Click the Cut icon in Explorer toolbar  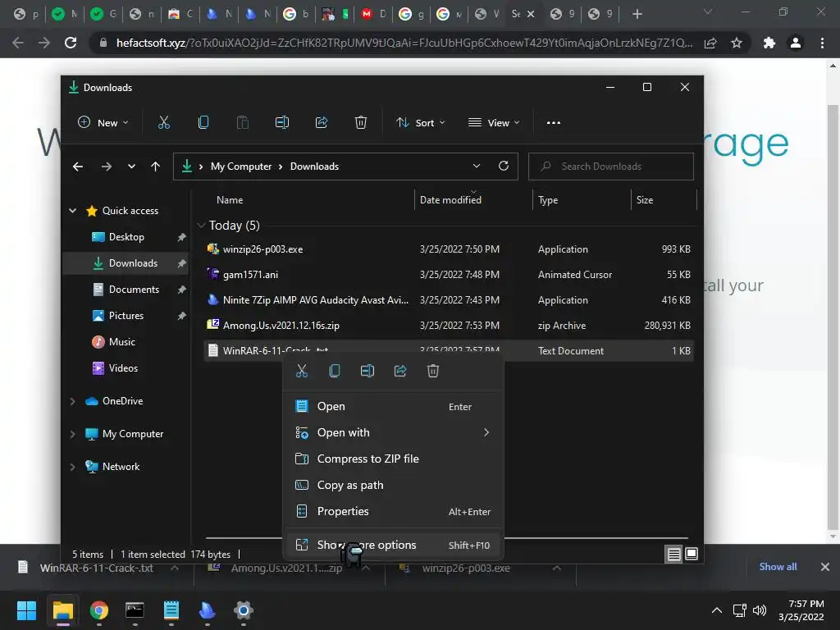164,123
